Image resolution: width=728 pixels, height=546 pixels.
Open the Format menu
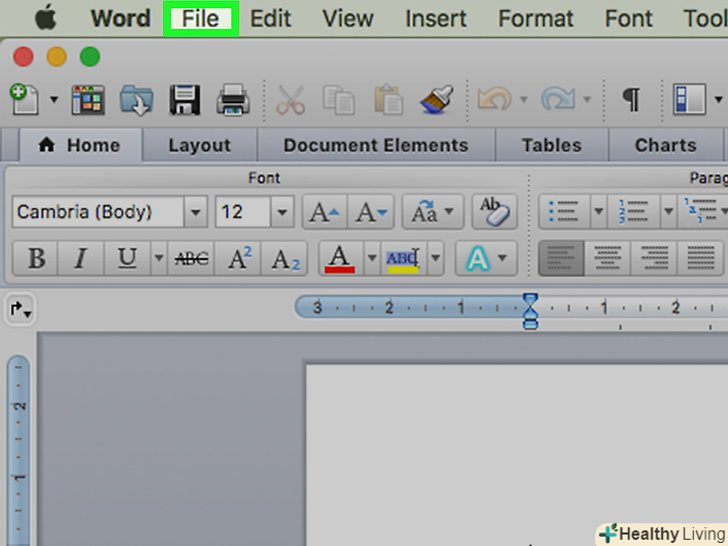coord(536,19)
